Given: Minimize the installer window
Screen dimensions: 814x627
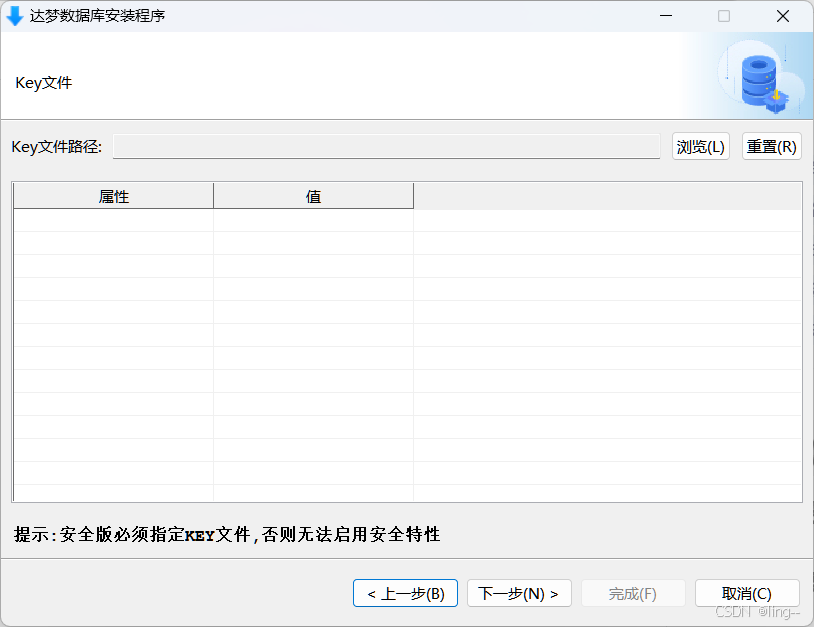Looking at the screenshot, I should 666,16.
